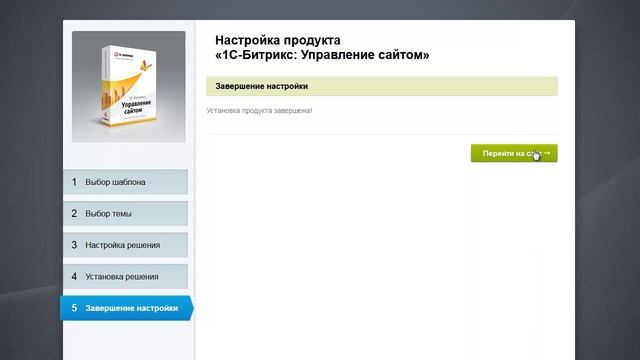Viewport: 640px width, 360px height.
Task: Select step 2 "Выбор темы"
Action: [126, 213]
